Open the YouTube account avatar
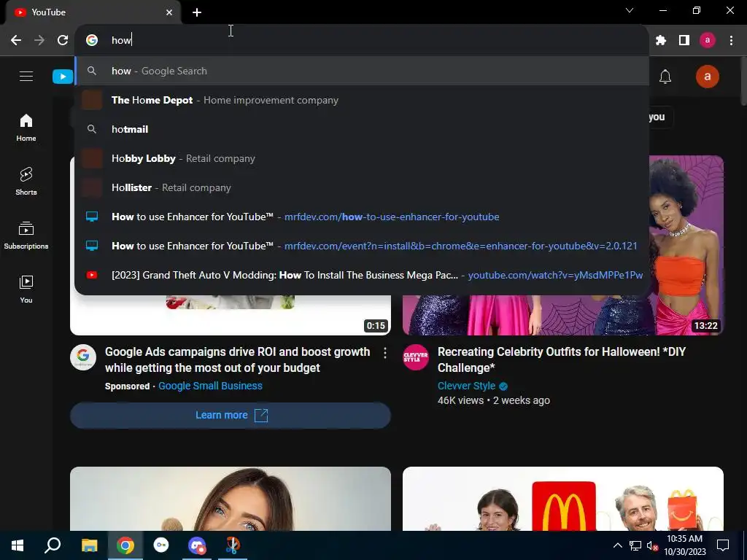 (x=707, y=77)
